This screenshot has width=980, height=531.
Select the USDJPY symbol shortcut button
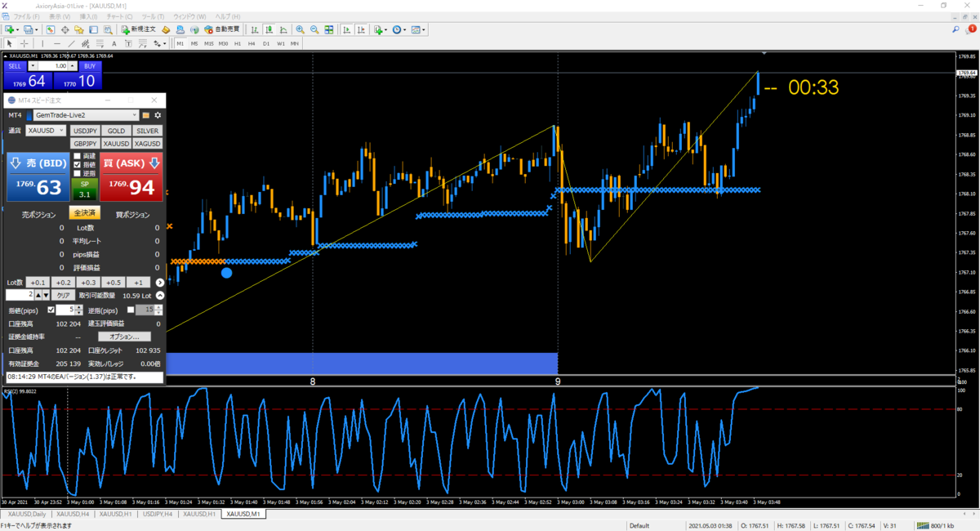[x=85, y=131]
